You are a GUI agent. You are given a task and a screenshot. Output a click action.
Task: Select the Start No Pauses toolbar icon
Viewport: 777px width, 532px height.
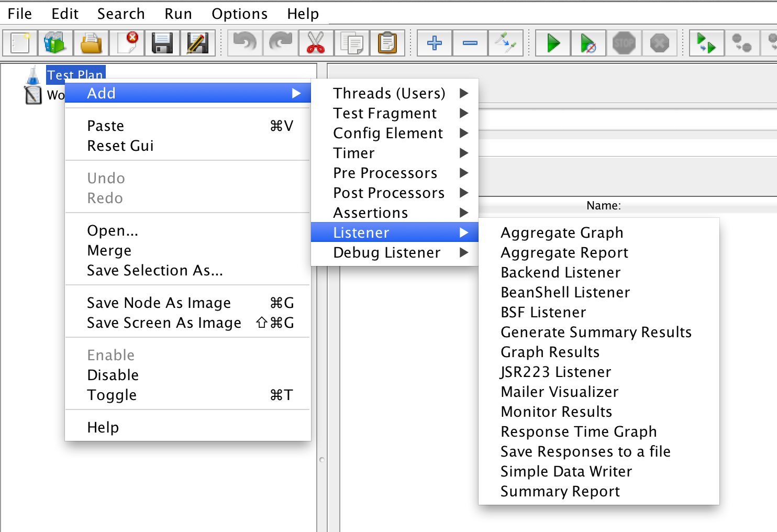pos(587,43)
